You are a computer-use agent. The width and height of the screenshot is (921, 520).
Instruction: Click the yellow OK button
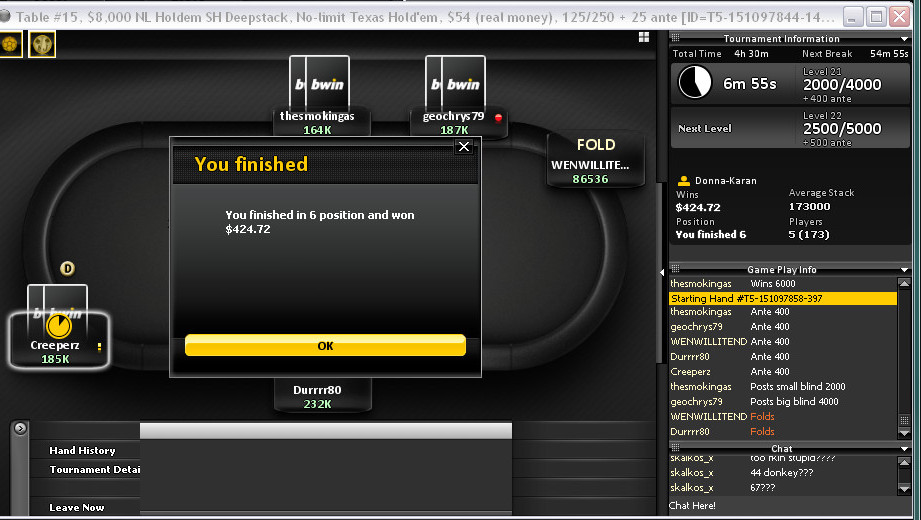(325, 345)
